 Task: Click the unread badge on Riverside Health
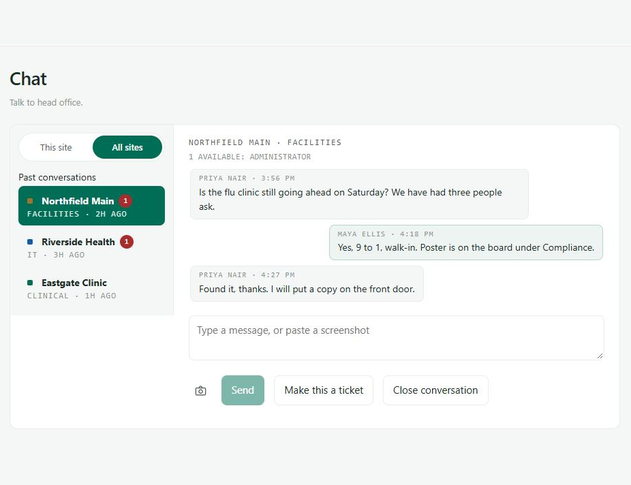[x=126, y=241]
